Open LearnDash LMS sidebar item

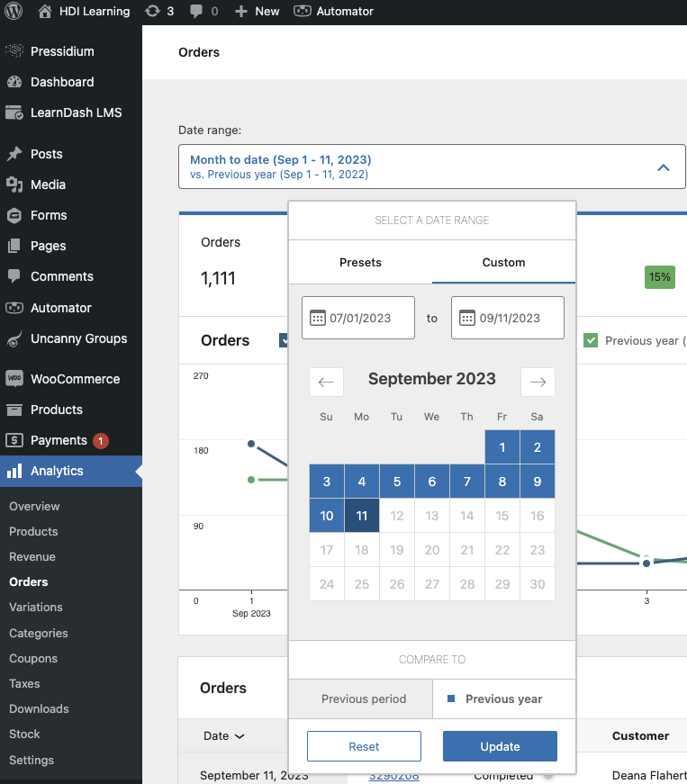pyautogui.click(x=76, y=113)
